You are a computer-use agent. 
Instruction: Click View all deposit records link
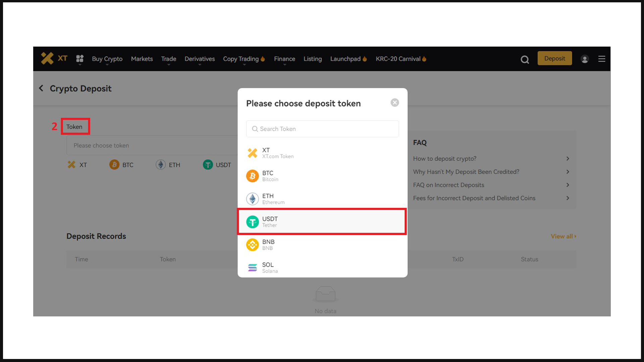(563, 236)
